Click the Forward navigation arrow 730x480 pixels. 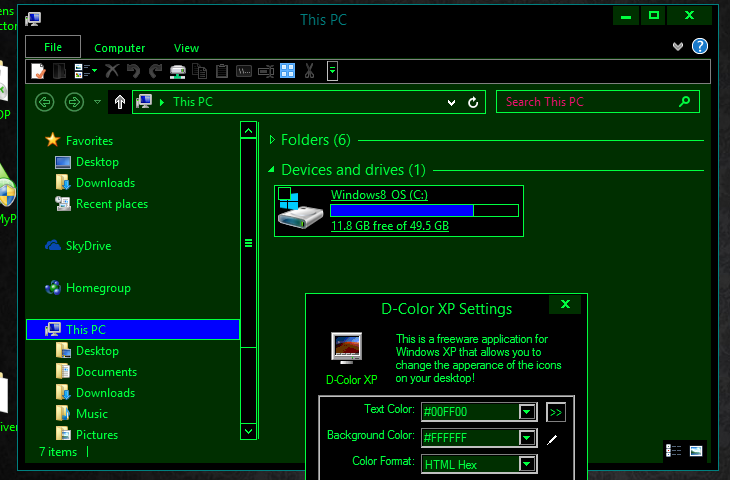coord(74,102)
